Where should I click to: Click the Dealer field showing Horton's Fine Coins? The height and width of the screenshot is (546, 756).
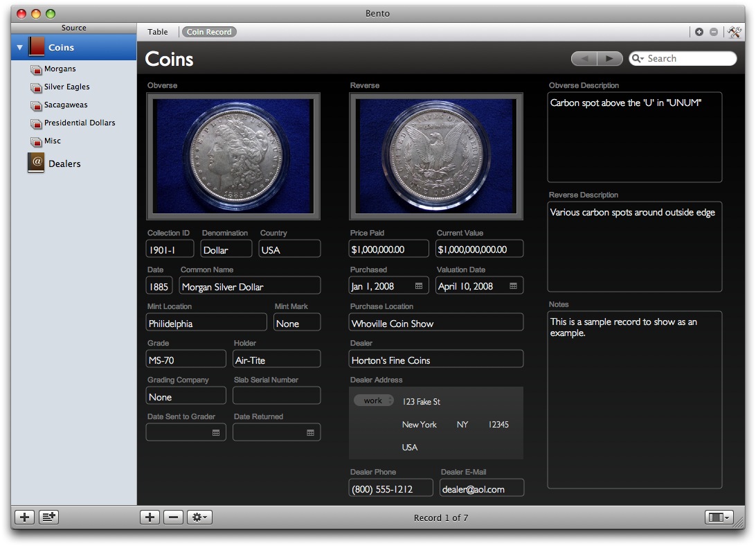tap(436, 359)
